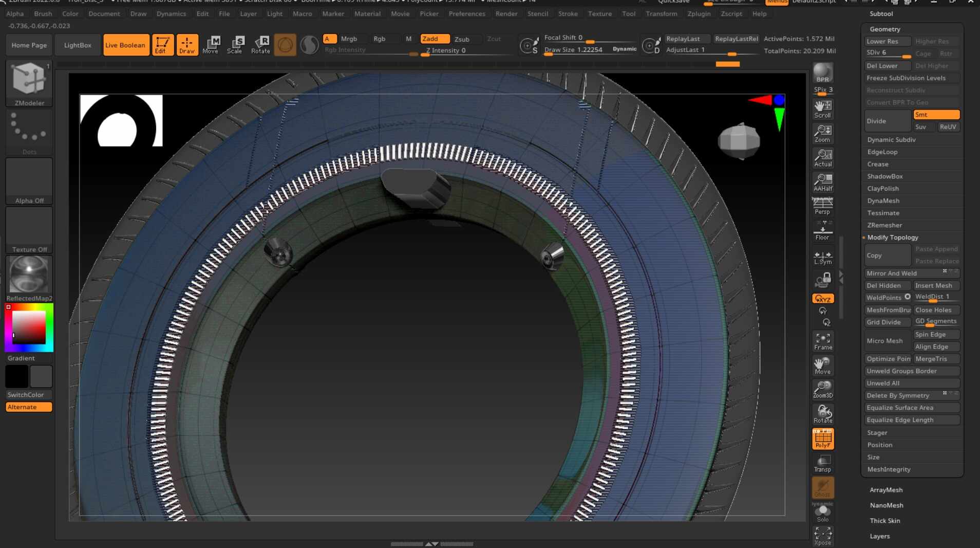Toggle the Transp transparency icon
This screenshot has height=548, width=980.
(x=822, y=463)
